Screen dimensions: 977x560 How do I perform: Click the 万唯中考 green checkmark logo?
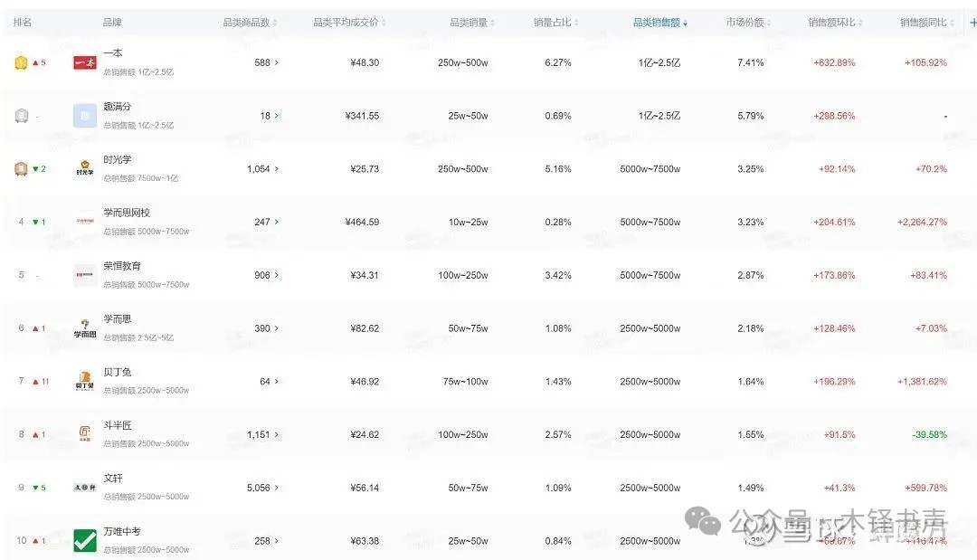85,540
